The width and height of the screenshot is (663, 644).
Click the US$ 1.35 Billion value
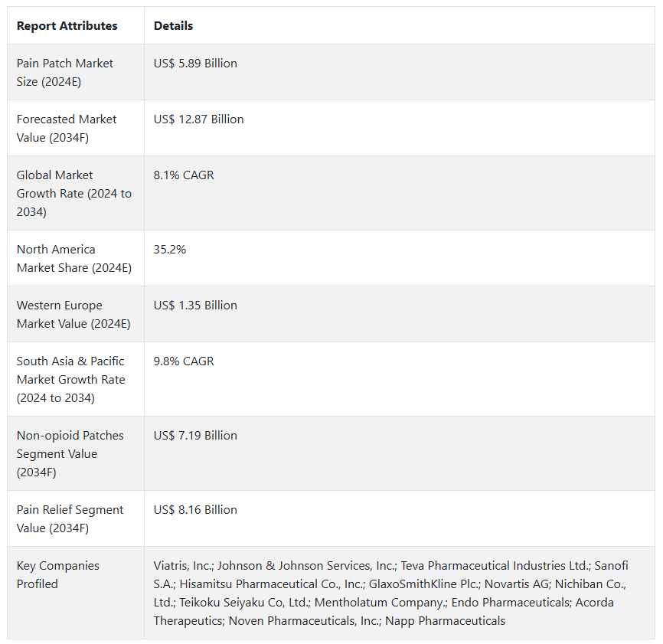195,306
